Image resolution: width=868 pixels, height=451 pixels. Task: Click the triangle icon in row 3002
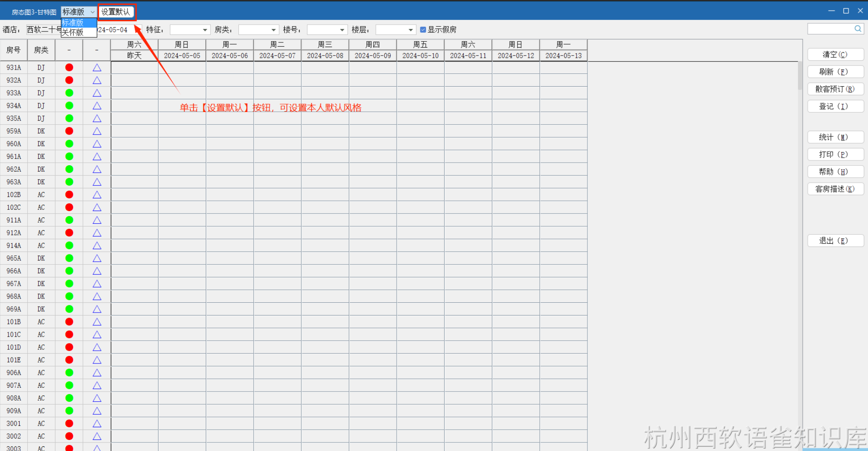point(97,436)
